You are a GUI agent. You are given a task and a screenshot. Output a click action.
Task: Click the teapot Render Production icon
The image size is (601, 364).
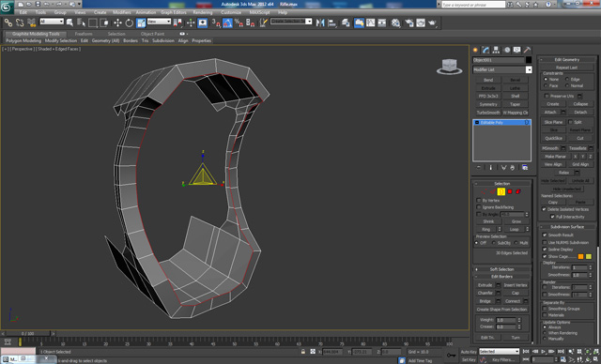(432, 23)
